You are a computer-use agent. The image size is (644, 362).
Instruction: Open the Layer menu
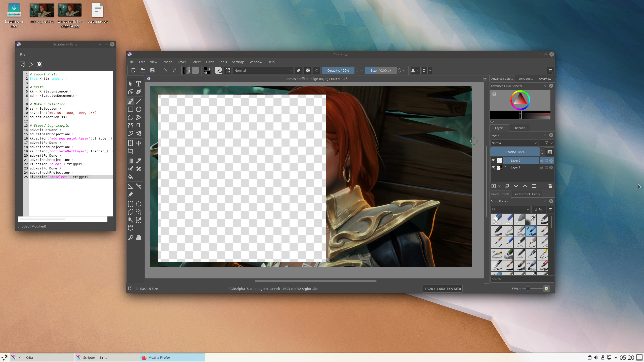click(x=182, y=62)
